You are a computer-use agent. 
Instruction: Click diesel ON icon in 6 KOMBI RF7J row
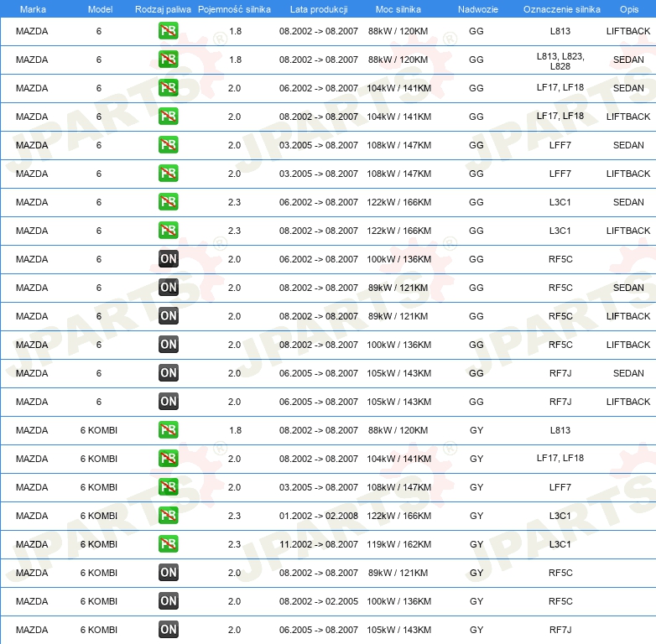[168, 630]
